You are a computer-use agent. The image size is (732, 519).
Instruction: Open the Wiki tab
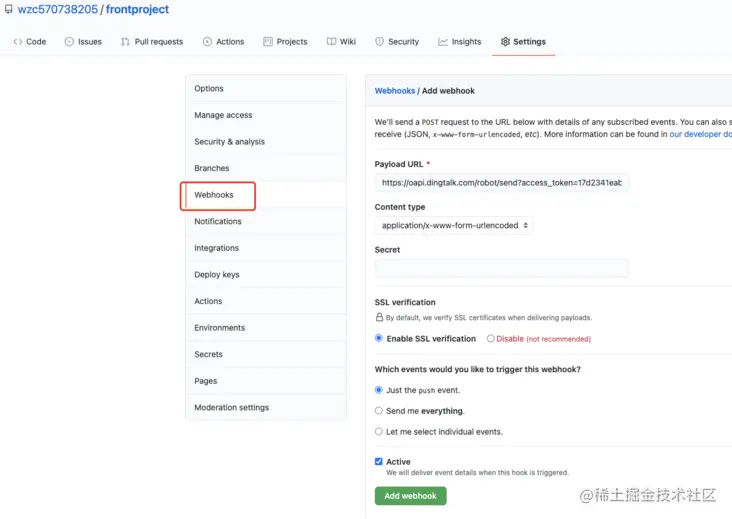pos(341,42)
